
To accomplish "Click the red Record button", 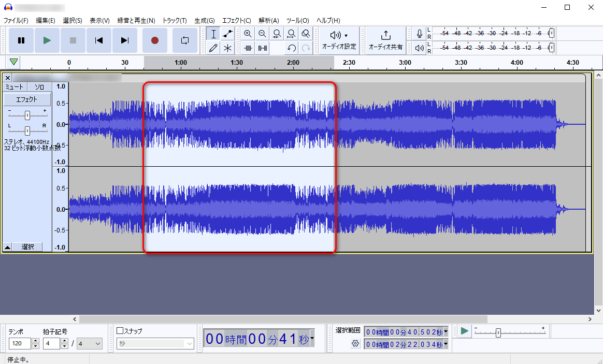I will point(154,40).
